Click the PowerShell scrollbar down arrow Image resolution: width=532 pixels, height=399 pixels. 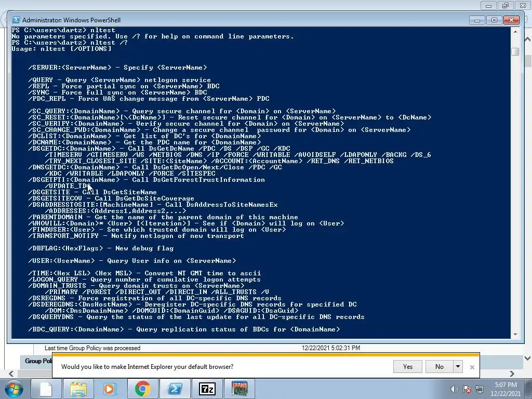[x=515, y=335]
